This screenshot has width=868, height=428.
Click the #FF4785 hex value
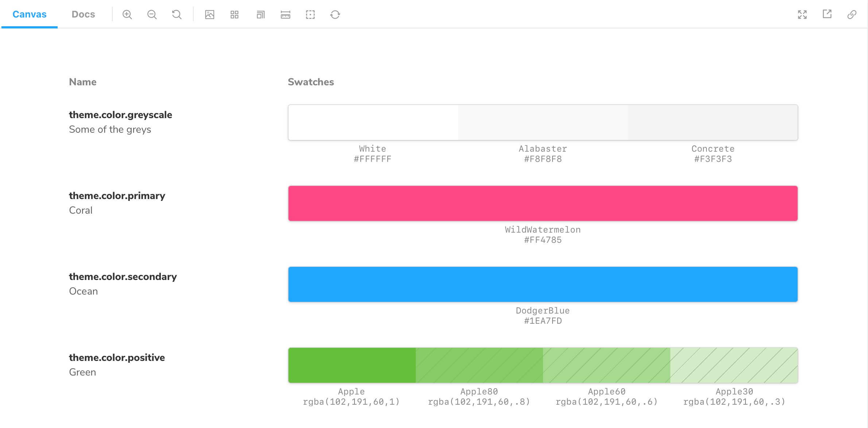point(543,240)
